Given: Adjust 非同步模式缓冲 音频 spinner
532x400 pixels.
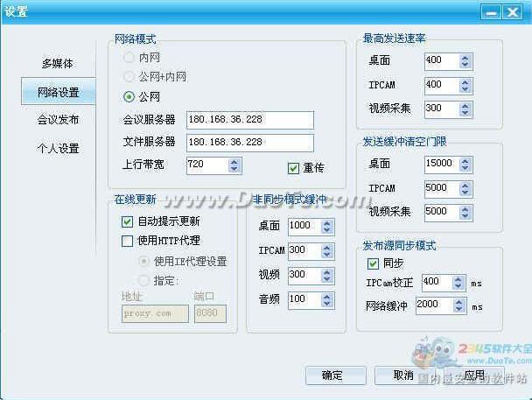Looking at the screenshot, I should 327,300.
